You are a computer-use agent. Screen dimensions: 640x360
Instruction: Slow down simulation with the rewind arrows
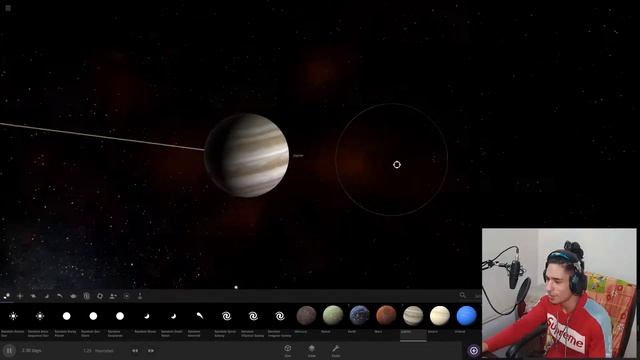coord(135,351)
